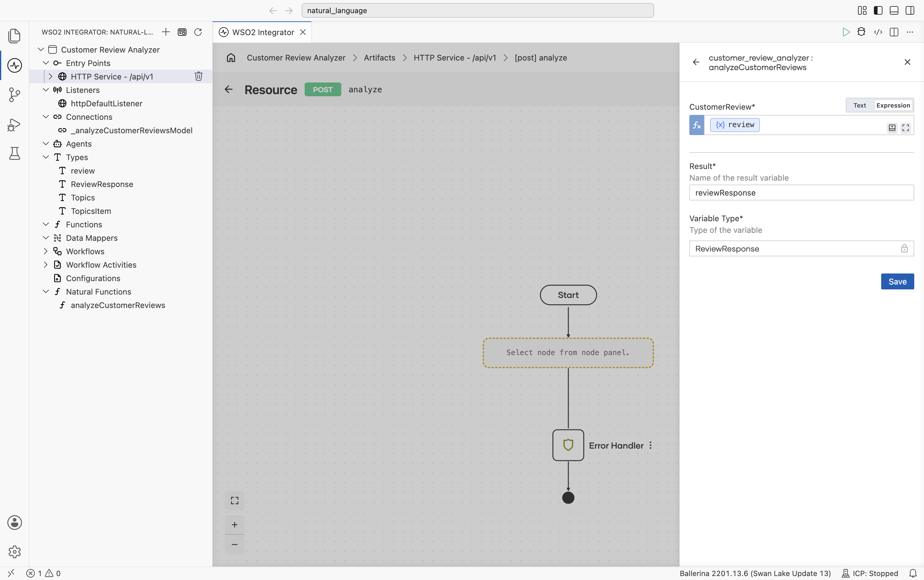
Task: Click the natural_language command center search box
Action: coord(478,10)
